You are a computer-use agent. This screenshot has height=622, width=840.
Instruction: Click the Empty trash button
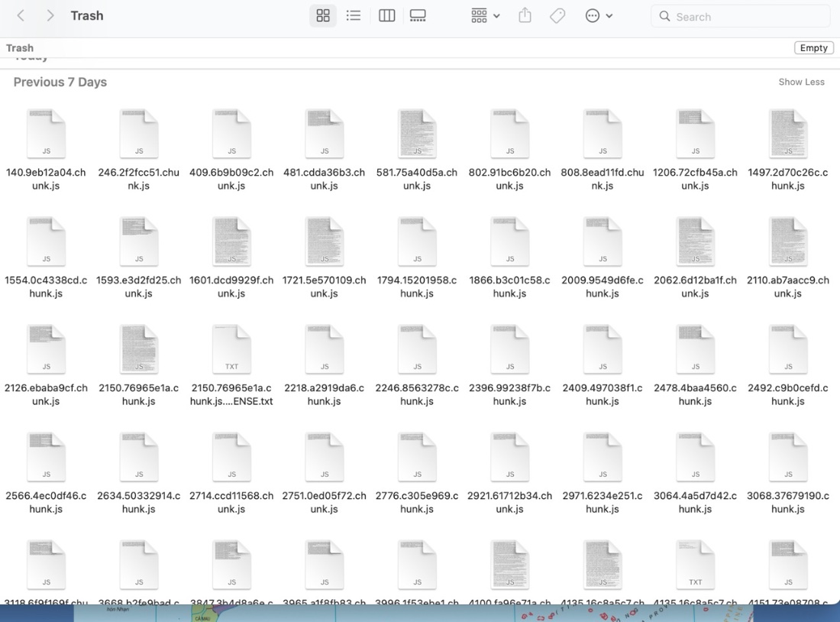813,48
